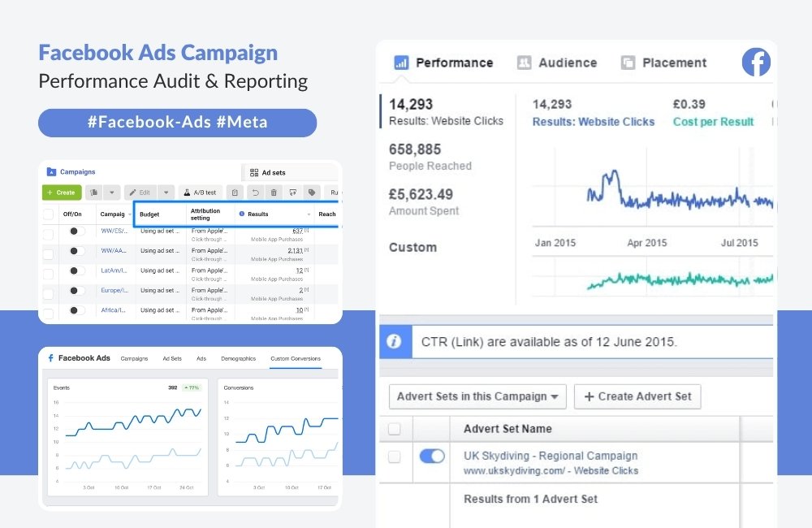The image size is (812, 528).
Task: Click the pencil Edit button
Action: [140, 193]
